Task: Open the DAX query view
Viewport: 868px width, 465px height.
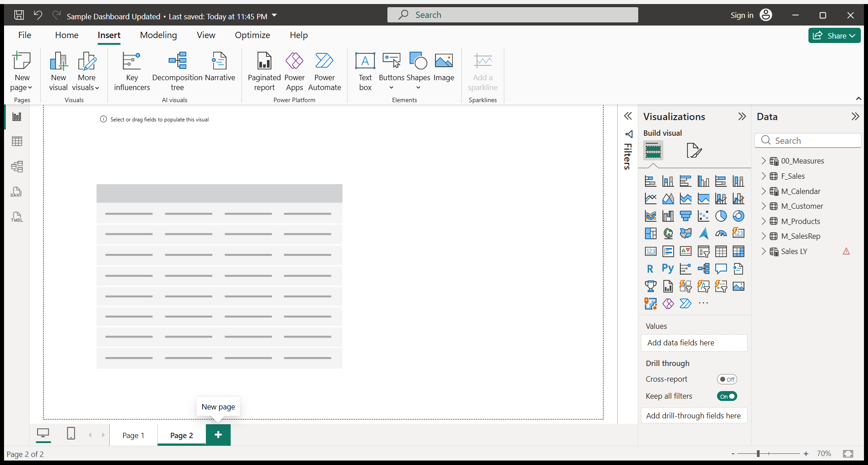Action: tap(17, 192)
